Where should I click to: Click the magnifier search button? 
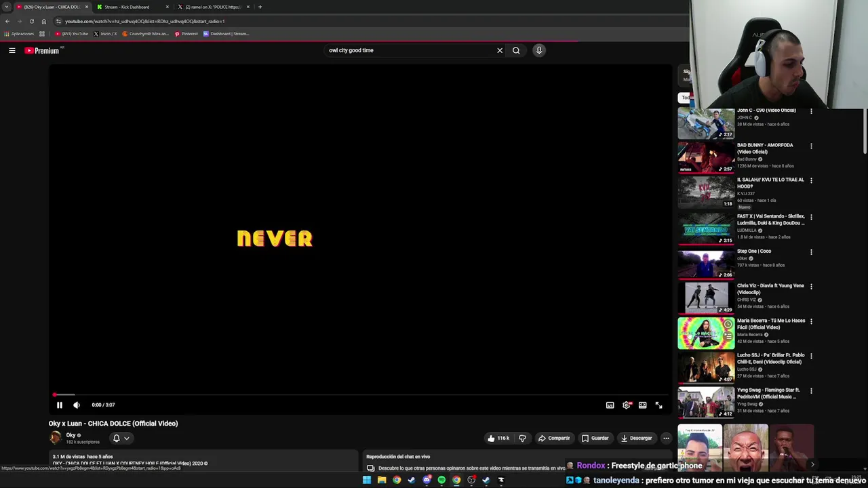pos(516,50)
